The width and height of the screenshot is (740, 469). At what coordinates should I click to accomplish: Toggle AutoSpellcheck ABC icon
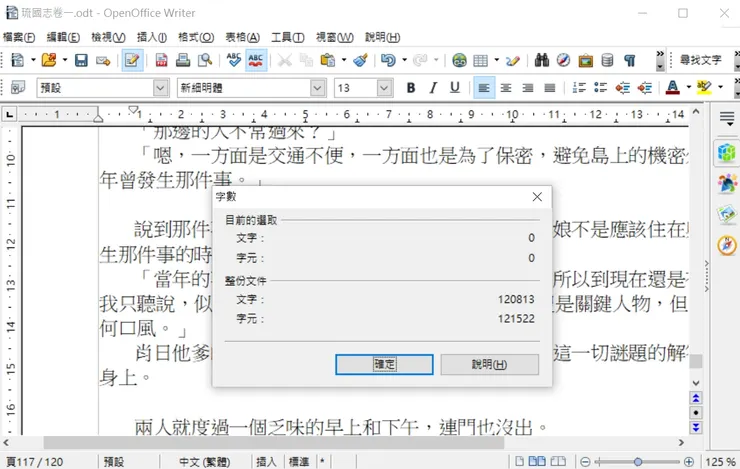(x=256, y=60)
